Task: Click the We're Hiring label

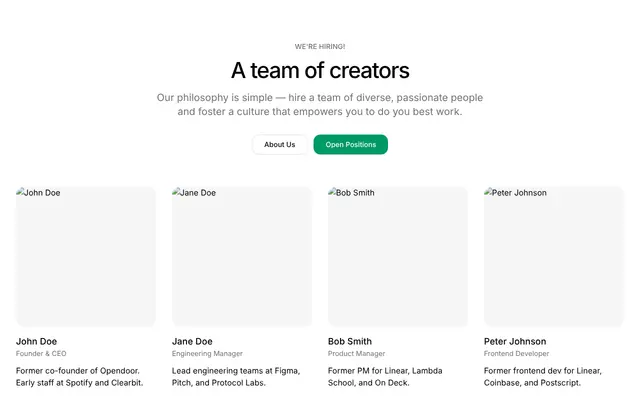Action: [320, 47]
